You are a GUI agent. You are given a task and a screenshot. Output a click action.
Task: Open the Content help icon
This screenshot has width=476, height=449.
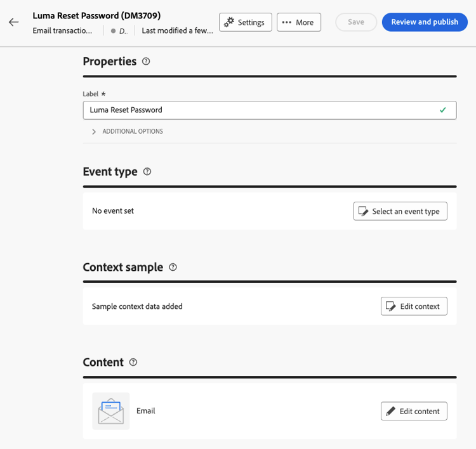[133, 362]
